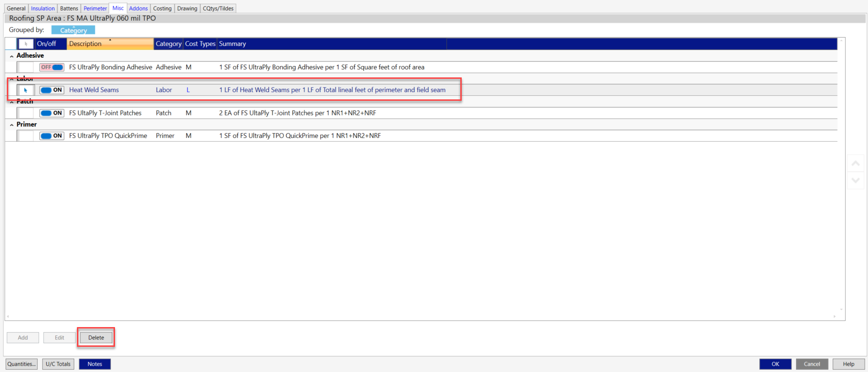Click the row selector header cell icon
The image size is (868, 372).
pos(26,44)
